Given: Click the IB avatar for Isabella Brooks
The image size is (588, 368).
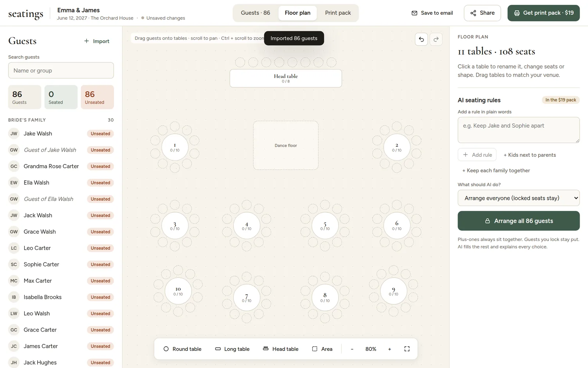Looking at the screenshot, I should click(14, 297).
